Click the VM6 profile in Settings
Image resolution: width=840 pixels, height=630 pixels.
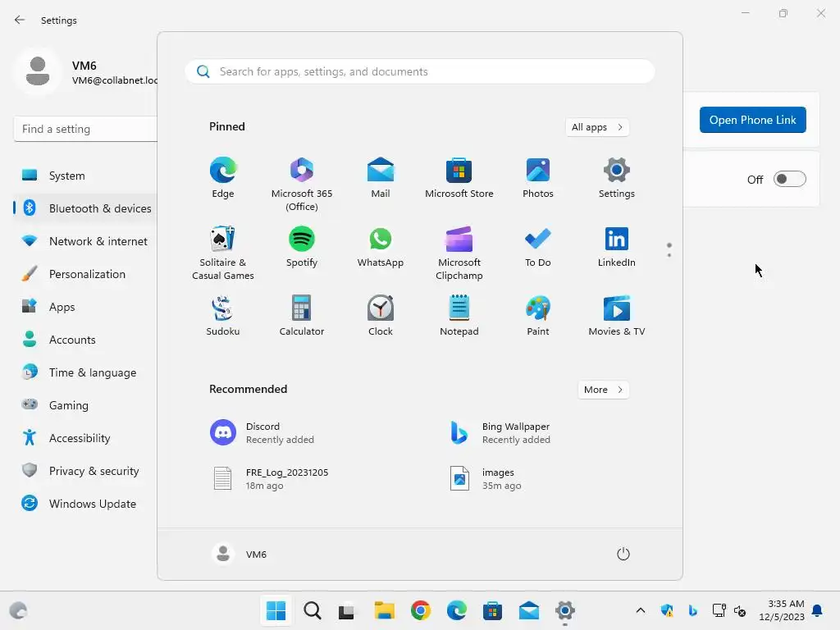point(85,72)
